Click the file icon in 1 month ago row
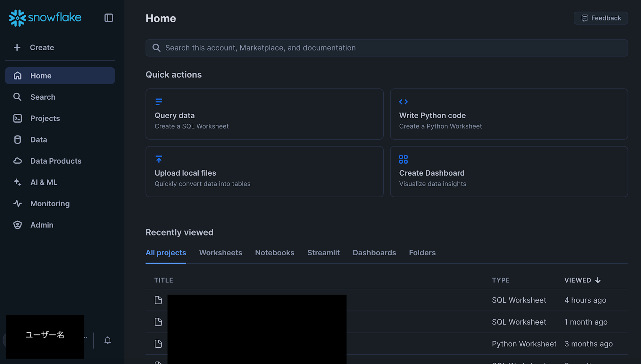 coord(158,322)
